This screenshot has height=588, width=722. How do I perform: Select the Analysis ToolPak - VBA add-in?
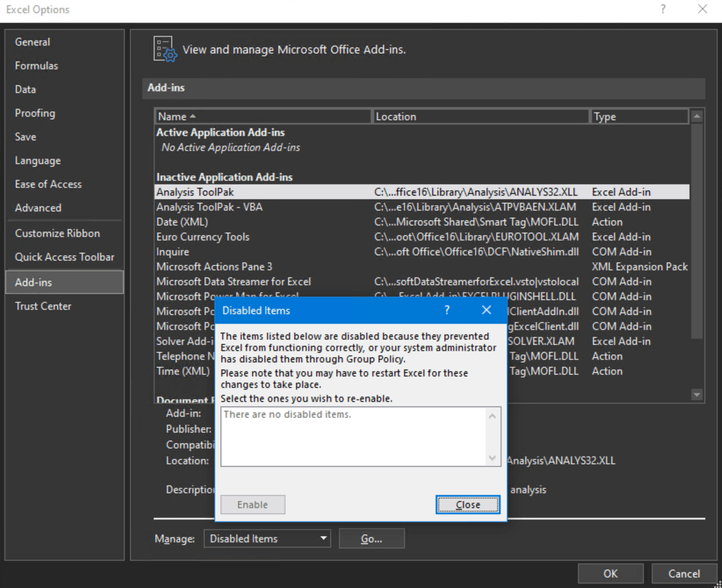(x=209, y=207)
